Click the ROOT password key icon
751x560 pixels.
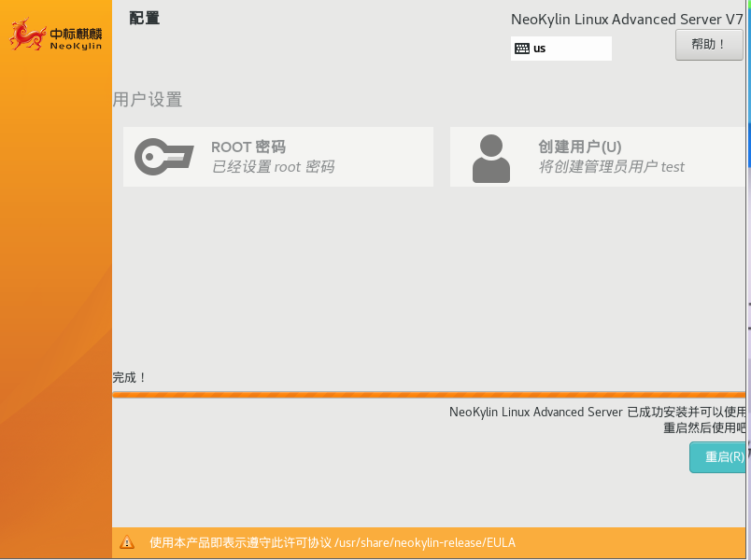(163, 157)
